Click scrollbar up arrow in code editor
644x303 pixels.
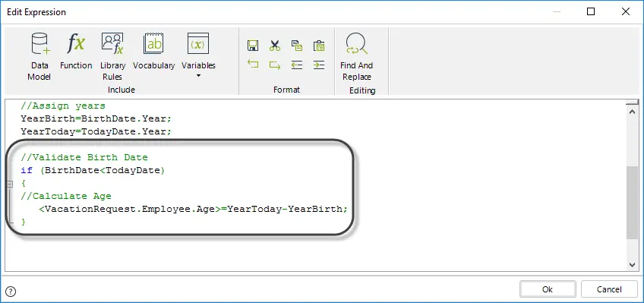[633, 112]
